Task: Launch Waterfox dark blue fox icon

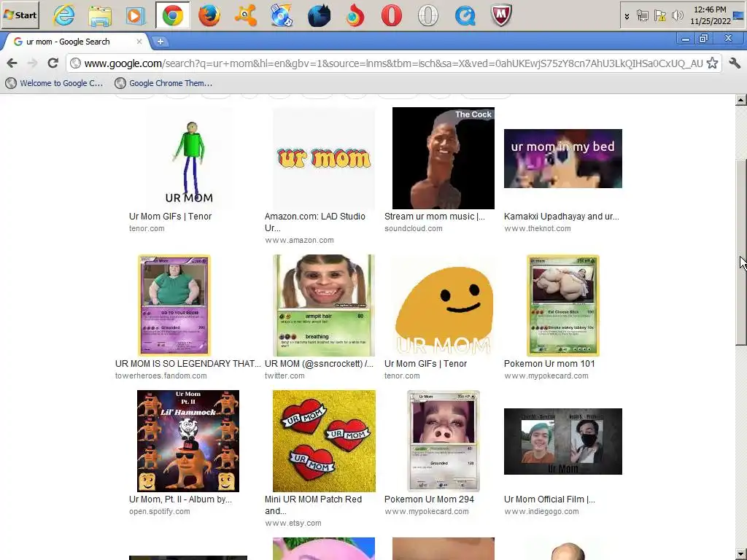Action: pyautogui.click(x=319, y=16)
